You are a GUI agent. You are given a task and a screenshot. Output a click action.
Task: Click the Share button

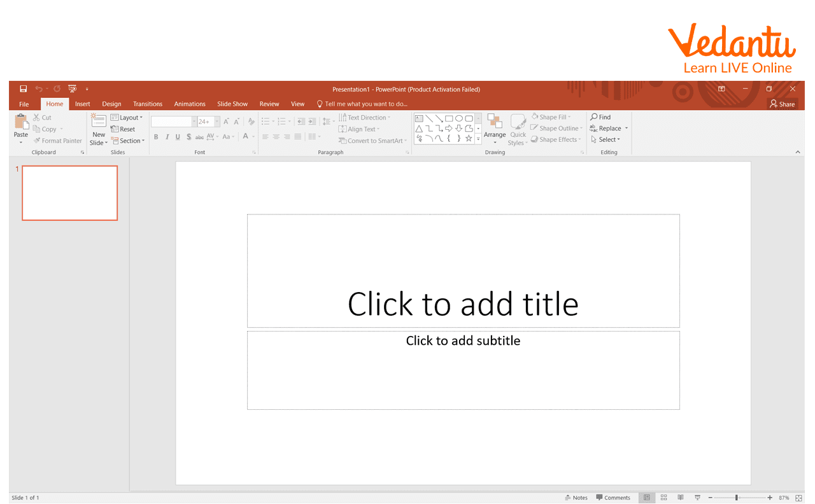782,104
